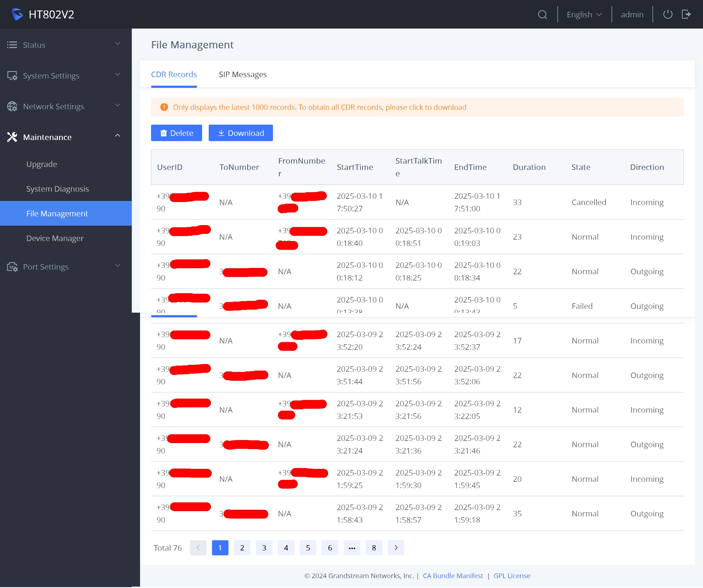
Task: Click the logout exit icon
Action: pos(686,14)
